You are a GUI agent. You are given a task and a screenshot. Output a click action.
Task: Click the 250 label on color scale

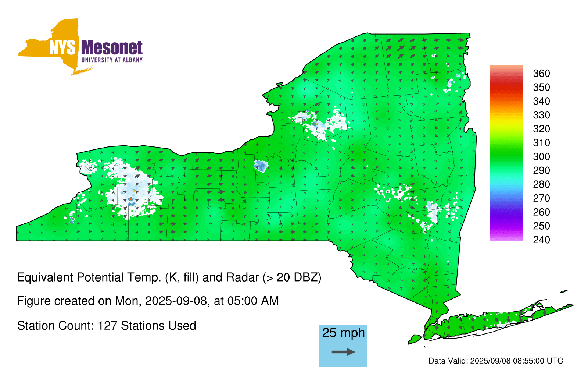541,226
